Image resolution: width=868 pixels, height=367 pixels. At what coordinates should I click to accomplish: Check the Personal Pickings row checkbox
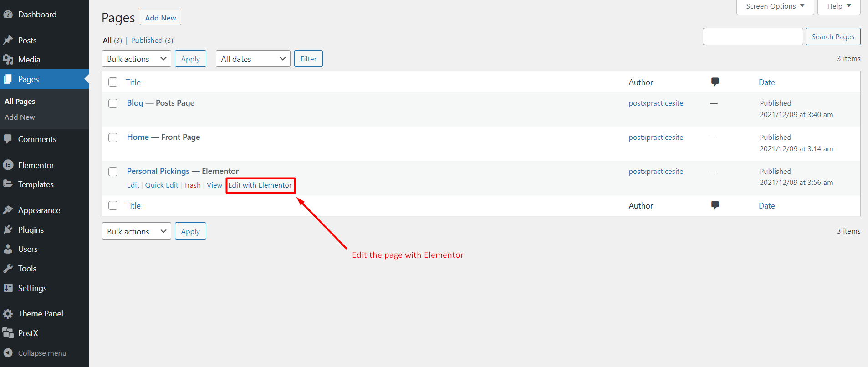(113, 172)
